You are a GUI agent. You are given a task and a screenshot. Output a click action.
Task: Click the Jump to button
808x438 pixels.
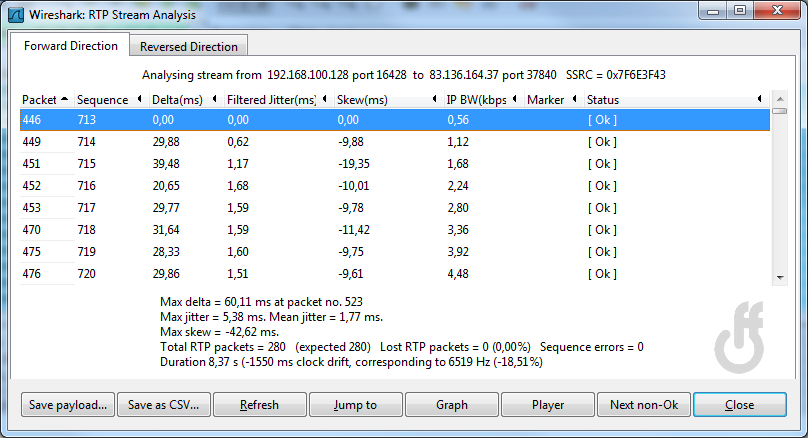click(356, 405)
